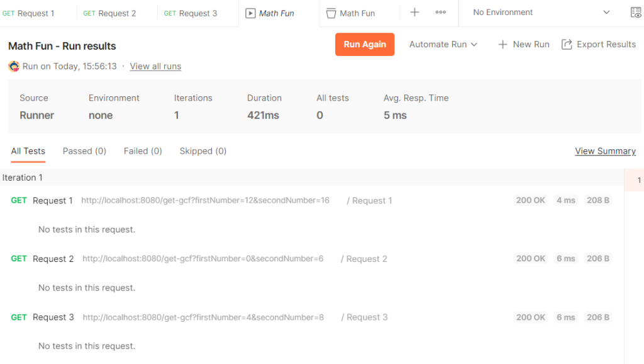This screenshot has width=644, height=364.
Task: Open the environment quick look icon
Action: [636, 13]
